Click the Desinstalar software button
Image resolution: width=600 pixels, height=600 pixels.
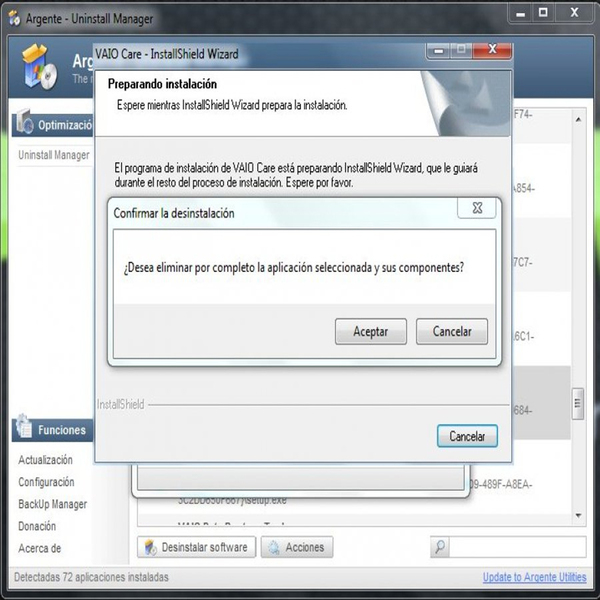(x=196, y=547)
